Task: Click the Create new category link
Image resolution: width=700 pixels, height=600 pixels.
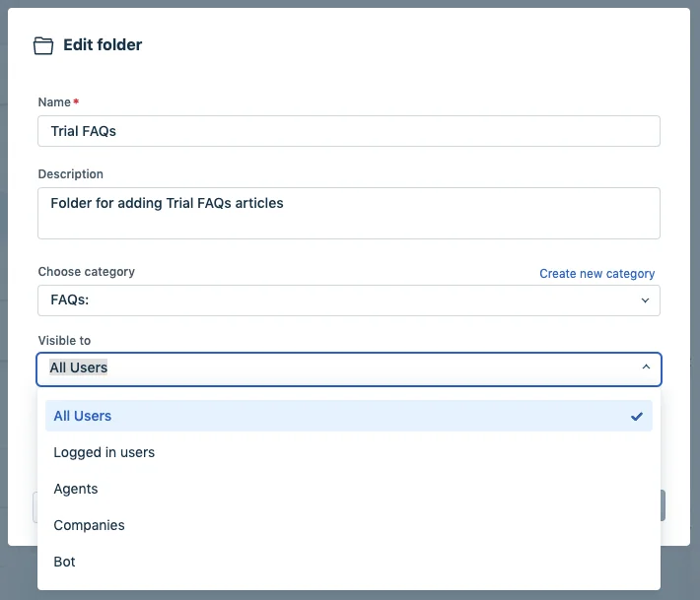Action: [596, 274]
